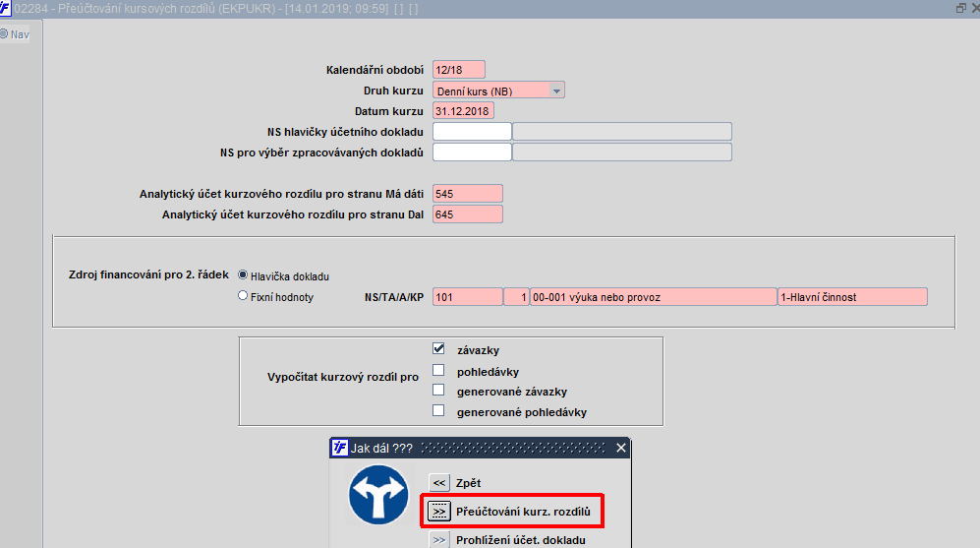Click the 'Zpět' label in the dialog
This screenshot has height=548, width=980.
click(468, 483)
